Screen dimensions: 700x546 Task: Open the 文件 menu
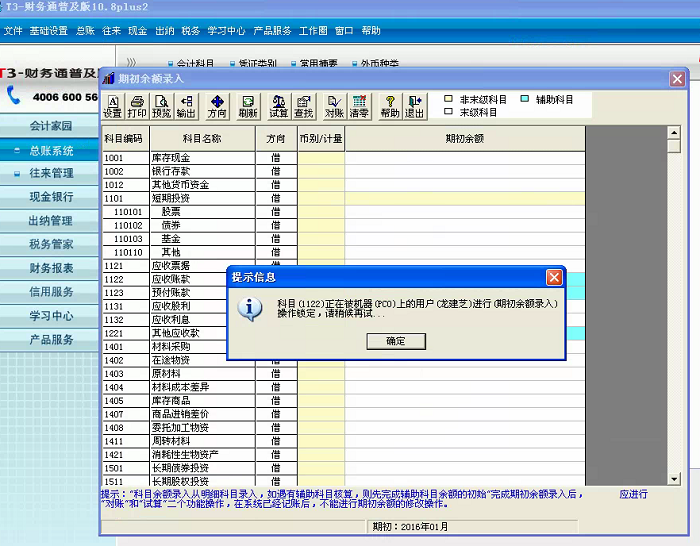coord(13,31)
